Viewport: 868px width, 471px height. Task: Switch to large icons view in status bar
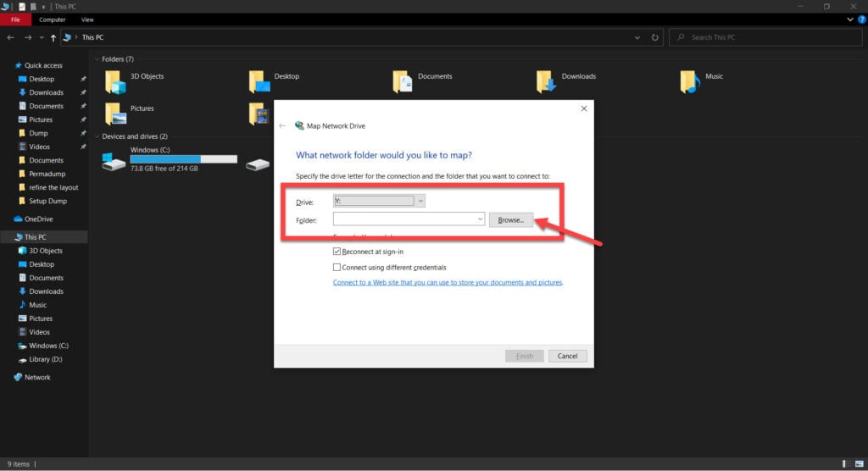[859, 464]
